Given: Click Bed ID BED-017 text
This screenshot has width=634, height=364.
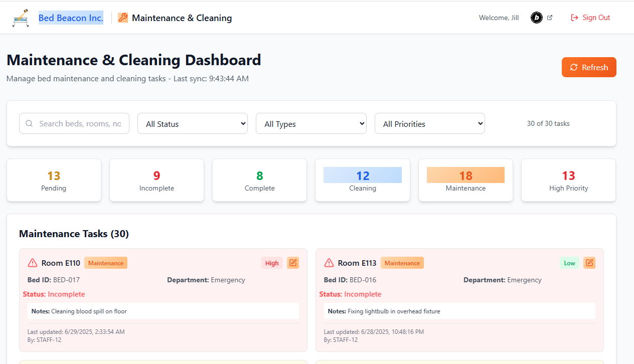Looking at the screenshot, I should [54, 280].
